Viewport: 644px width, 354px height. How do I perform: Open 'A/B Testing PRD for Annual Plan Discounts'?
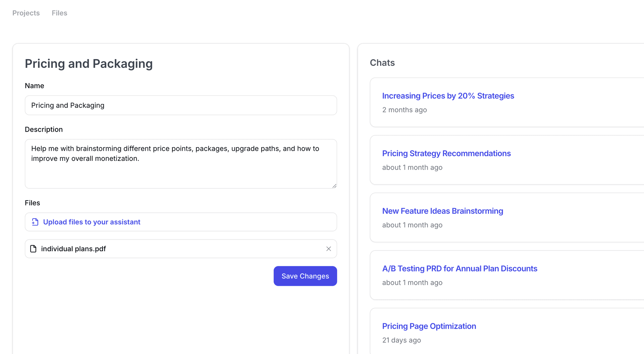[460, 269]
